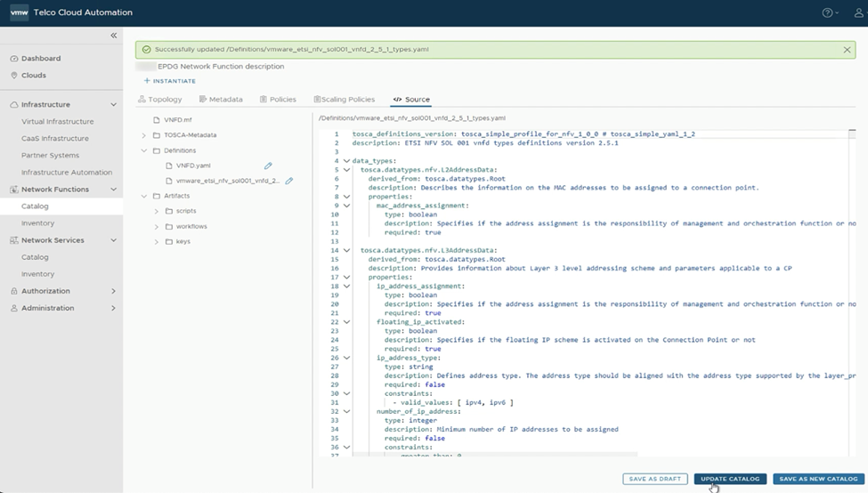Select VNFD.mf file in tree

179,119
